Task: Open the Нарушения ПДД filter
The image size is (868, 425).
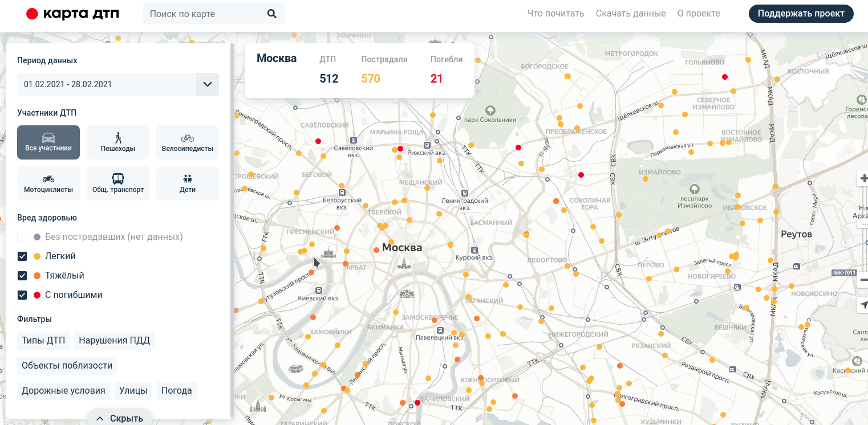Action: tap(114, 341)
